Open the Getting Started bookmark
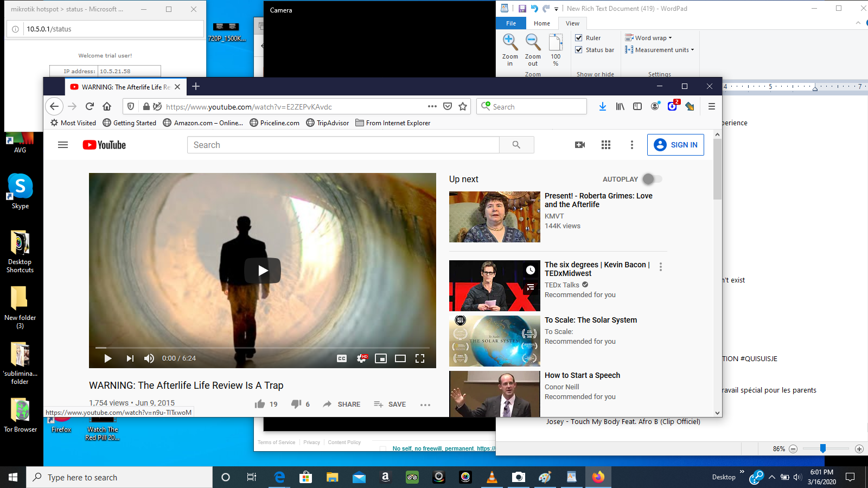 130,123
